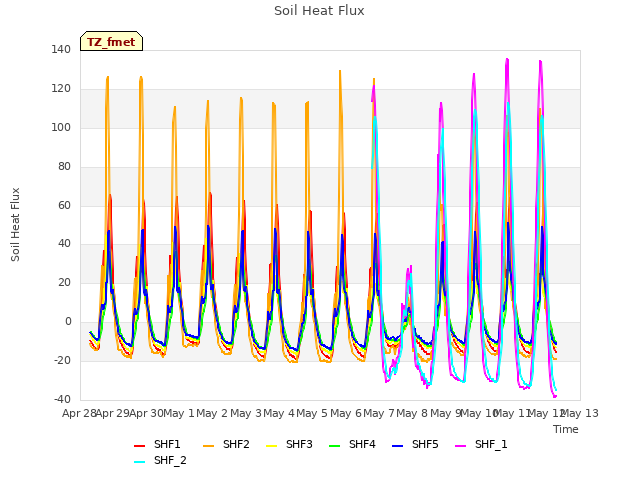Click the SHF2 legend label
Viewport: 640px width, 480px height.
click(x=236, y=444)
